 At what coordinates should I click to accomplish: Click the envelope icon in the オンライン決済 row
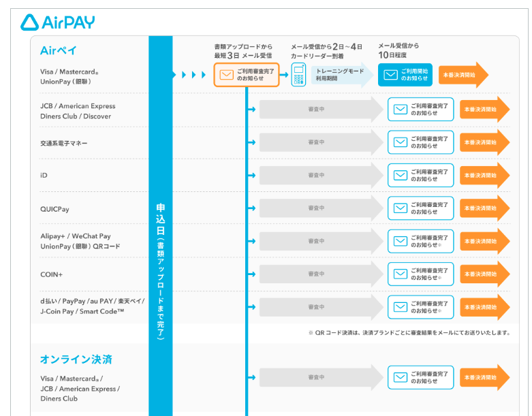coord(400,378)
